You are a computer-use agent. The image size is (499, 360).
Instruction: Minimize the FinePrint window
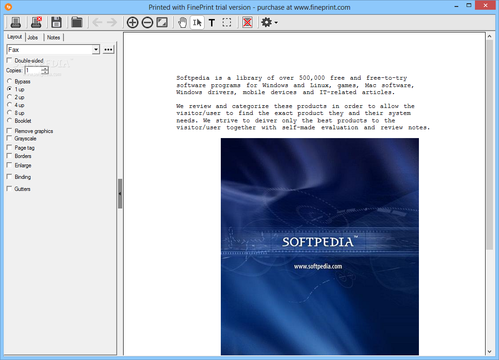pos(456,6)
